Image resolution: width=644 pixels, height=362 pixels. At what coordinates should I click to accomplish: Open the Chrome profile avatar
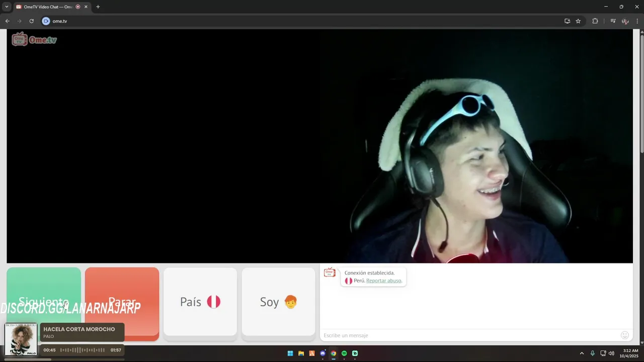[x=625, y=21]
